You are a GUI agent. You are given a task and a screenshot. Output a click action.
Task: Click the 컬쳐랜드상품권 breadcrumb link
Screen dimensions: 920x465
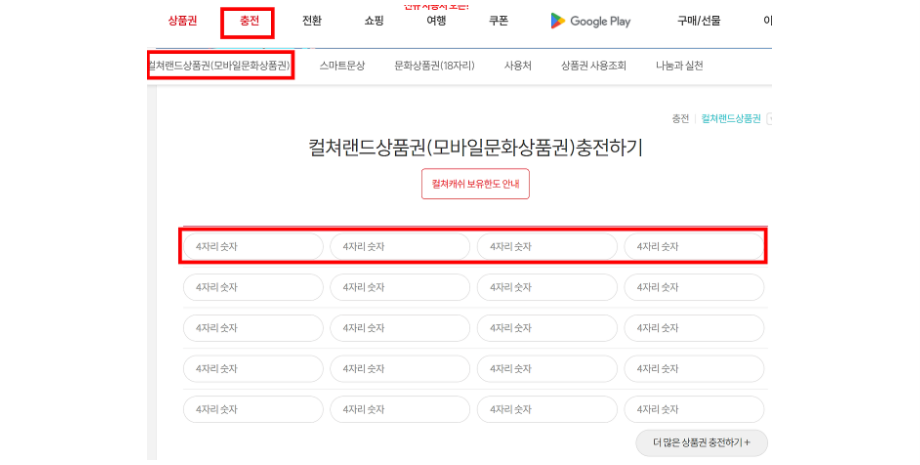[x=730, y=119]
